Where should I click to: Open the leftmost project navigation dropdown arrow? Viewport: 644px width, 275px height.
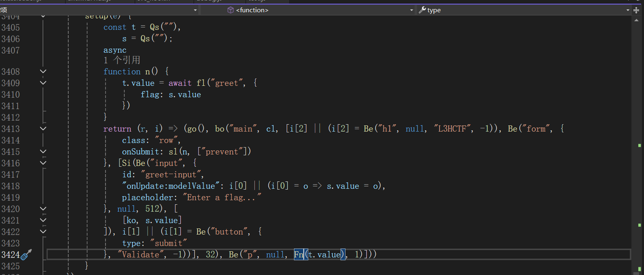[x=195, y=10]
